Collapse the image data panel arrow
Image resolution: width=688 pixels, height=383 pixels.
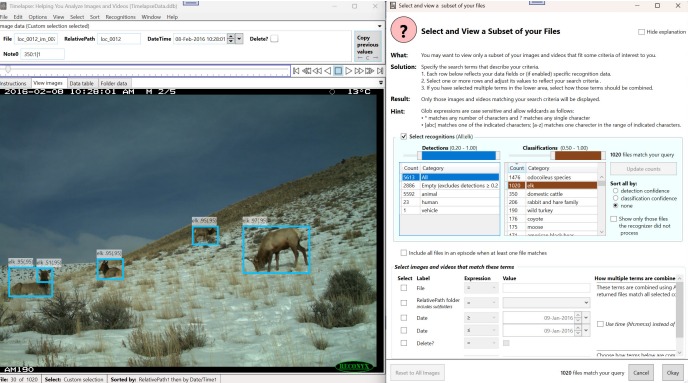(x=380, y=26)
